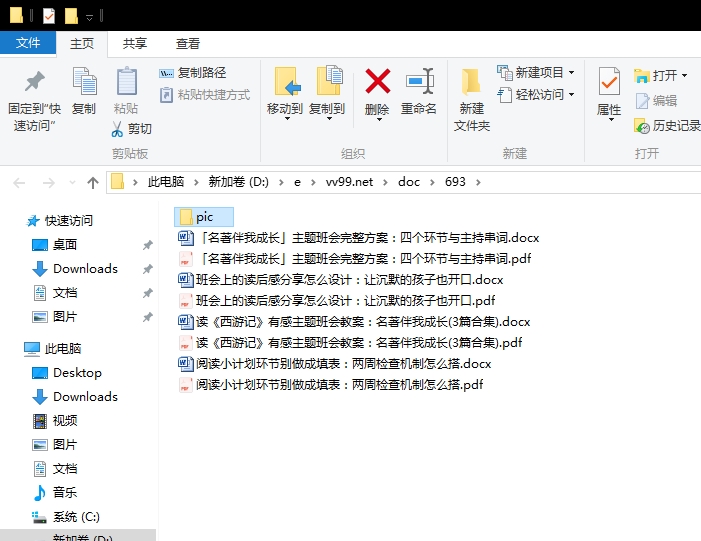Select 「名著伴我成长」主题班会完整方案.pdf file

coord(355,258)
